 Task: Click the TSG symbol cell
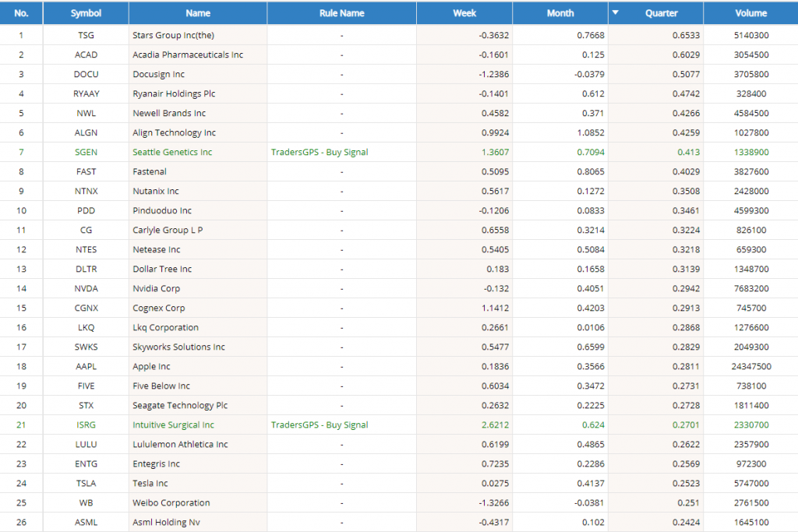click(x=86, y=35)
